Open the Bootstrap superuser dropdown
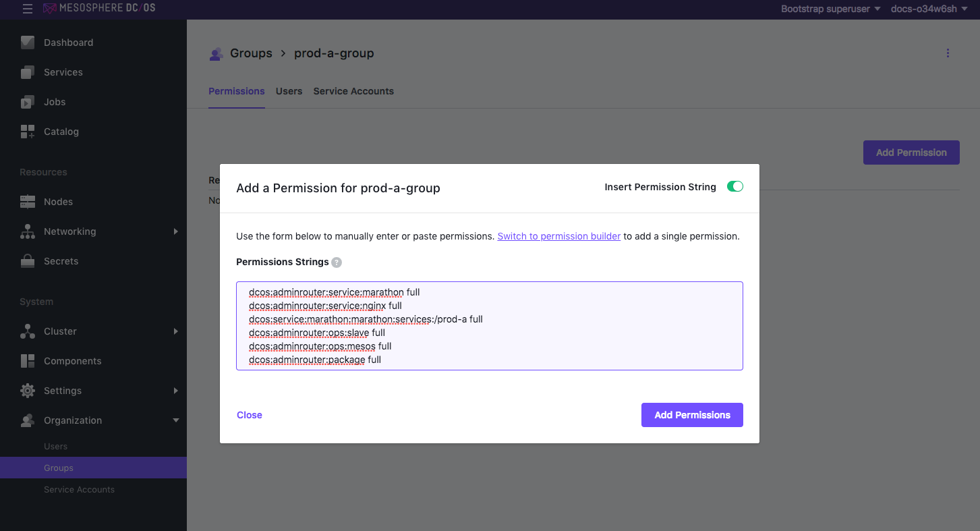Image resolution: width=980 pixels, height=531 pixels. click(830, 9)
